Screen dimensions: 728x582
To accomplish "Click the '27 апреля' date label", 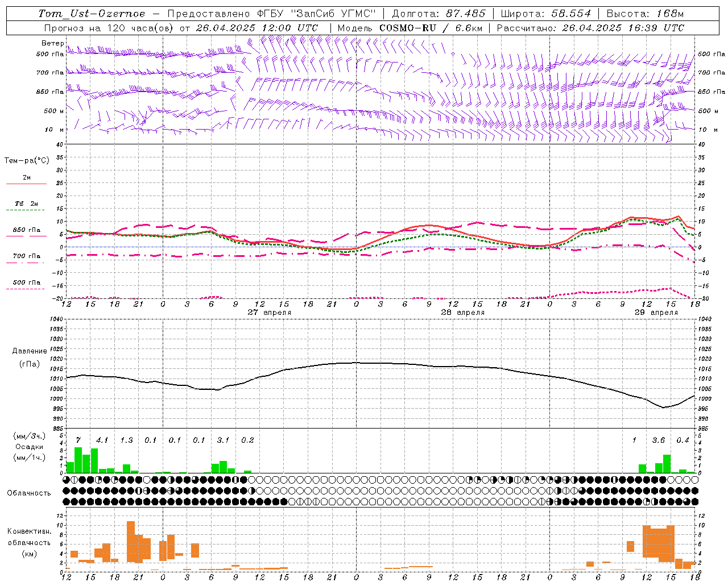I will (270, 313).
